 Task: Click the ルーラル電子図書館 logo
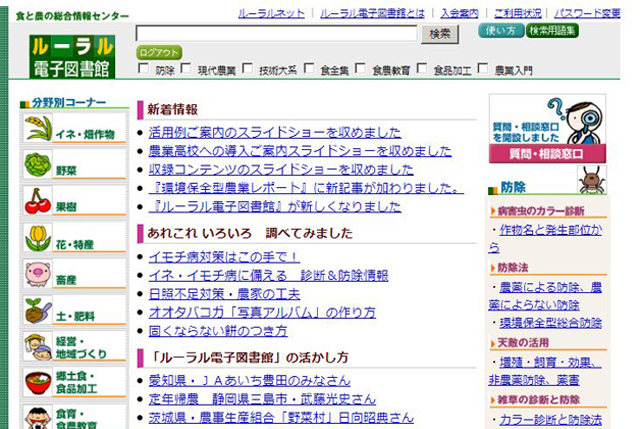tap(72, 59)
